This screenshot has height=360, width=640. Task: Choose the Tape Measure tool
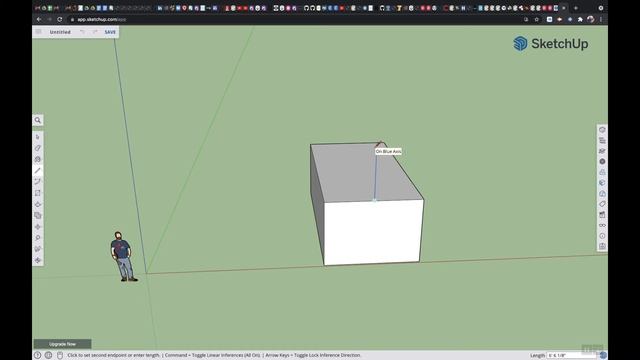click(38, 238)
